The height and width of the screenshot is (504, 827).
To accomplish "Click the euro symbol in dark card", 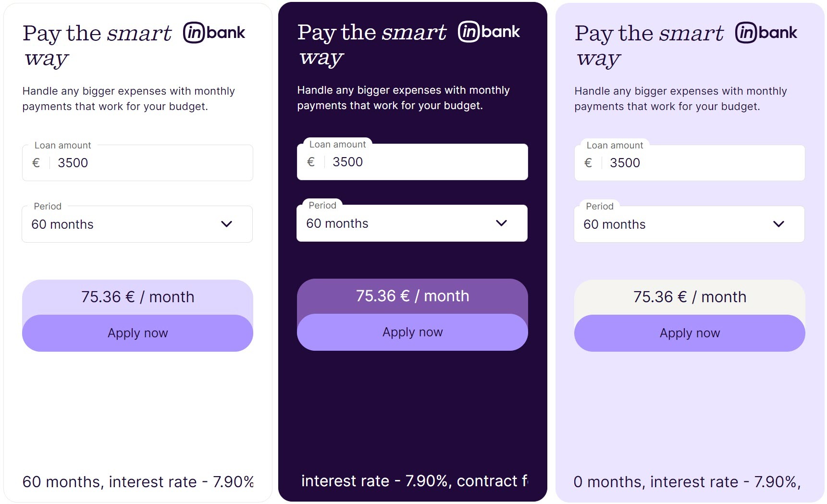I will coord(311,162).
